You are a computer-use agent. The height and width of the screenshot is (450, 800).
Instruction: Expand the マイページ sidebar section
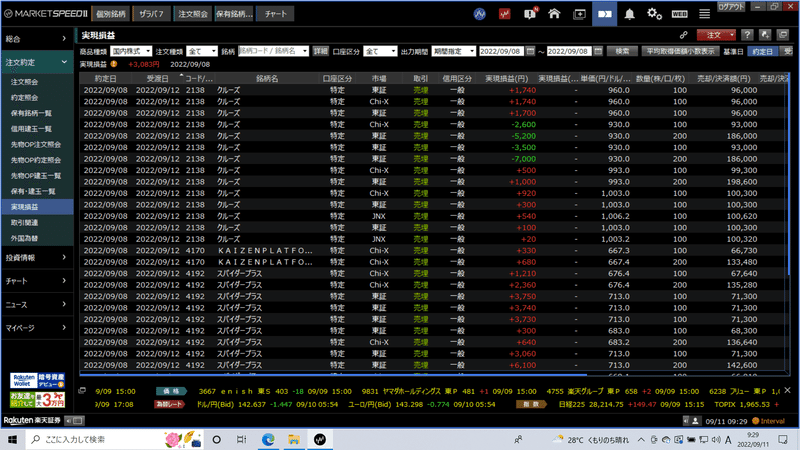(36, 328)
